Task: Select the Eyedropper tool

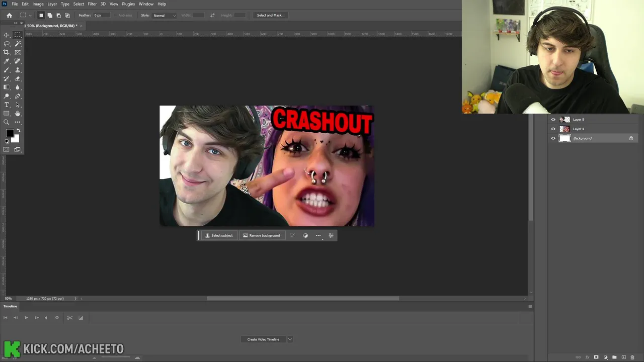Action: coord(7,61)
